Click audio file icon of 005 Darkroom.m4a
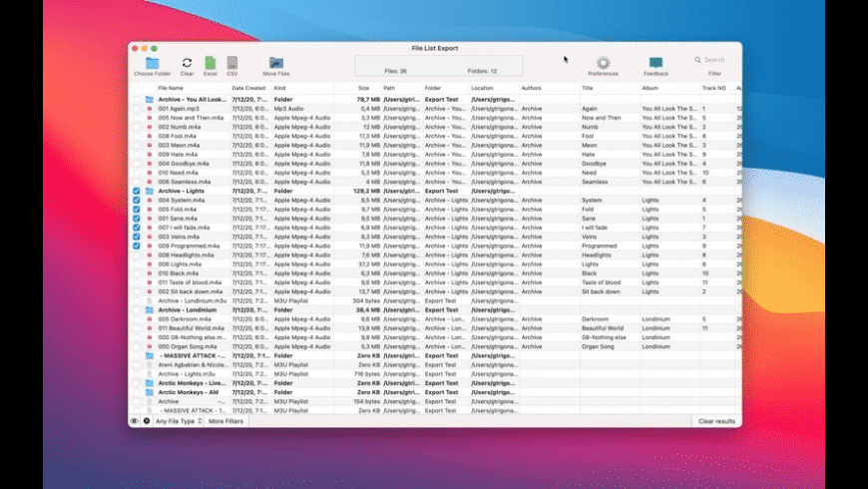 pos(149,319)
